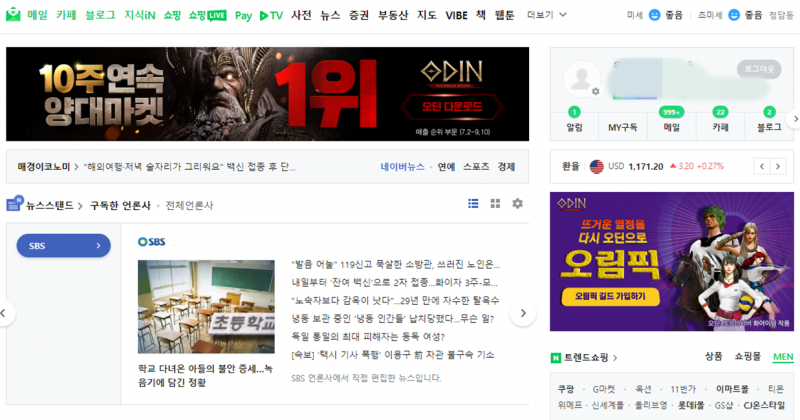This screenshot has width=800, height=420.
Task: Switch news stand to grid view
Action: tap(495, 204)
